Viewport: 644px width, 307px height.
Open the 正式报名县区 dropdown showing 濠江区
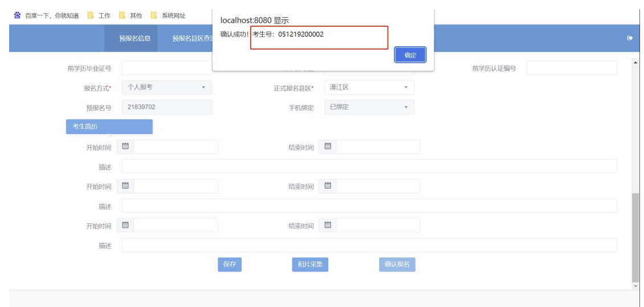coord(369,87)
